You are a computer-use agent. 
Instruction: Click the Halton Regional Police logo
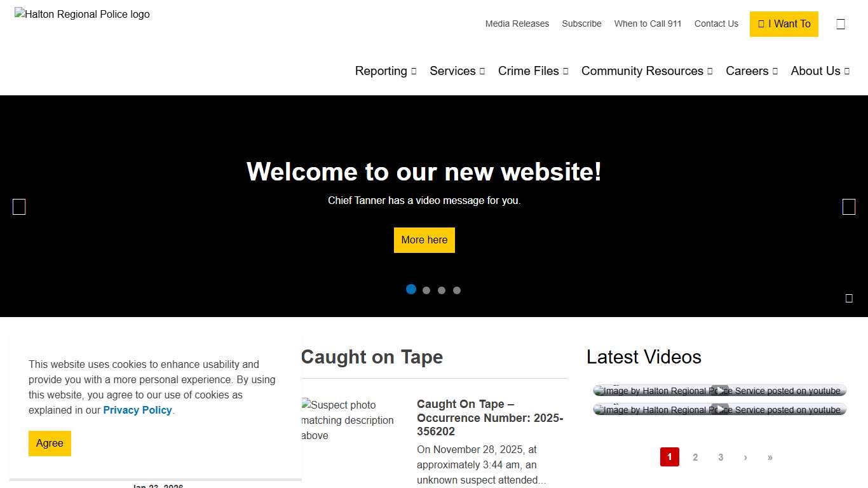[x=83, y=14]
